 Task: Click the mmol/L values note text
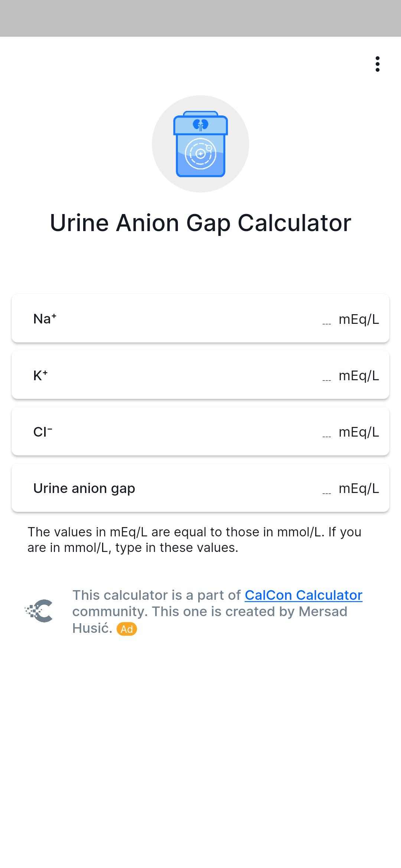195,540
